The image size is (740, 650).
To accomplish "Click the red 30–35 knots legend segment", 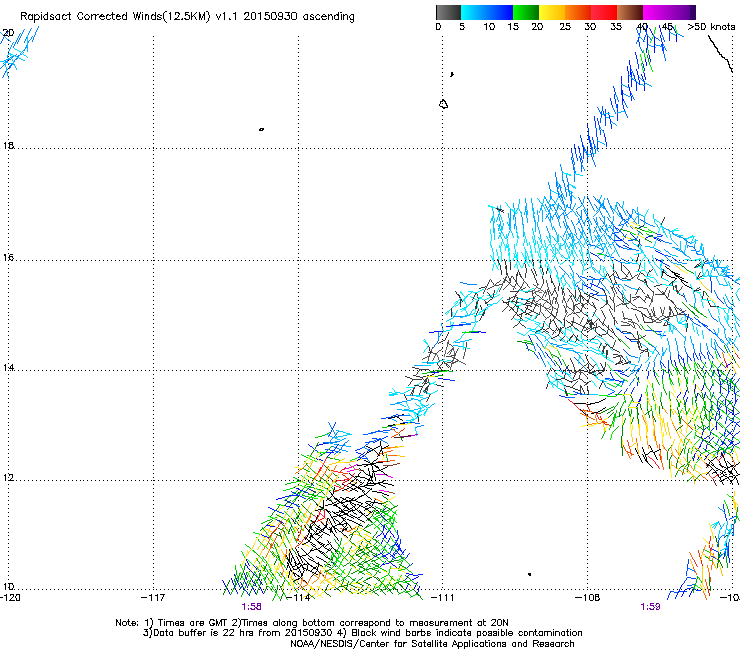I will [x=604, y=12].
